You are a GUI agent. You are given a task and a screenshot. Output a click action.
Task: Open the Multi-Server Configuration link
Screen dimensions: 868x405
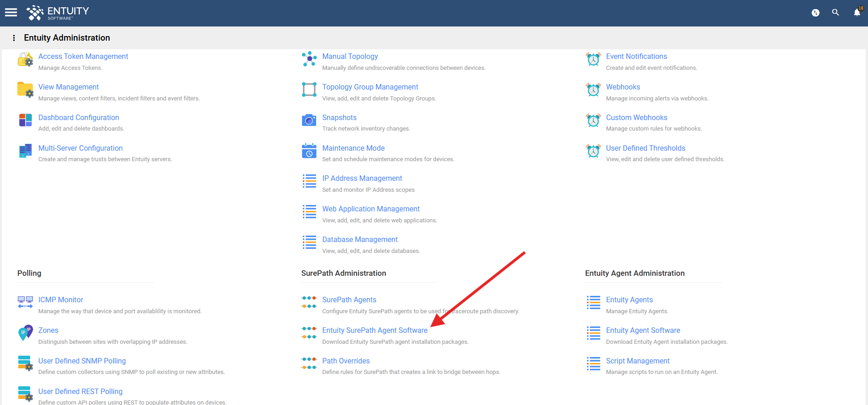80,148
